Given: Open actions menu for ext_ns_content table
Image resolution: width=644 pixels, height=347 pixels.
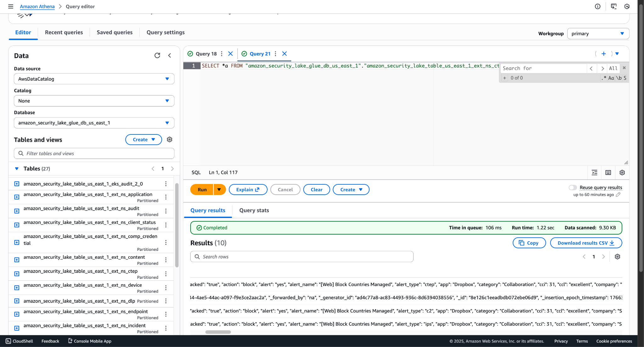Looking at the screenshot, I should click(x=166, y=260).
